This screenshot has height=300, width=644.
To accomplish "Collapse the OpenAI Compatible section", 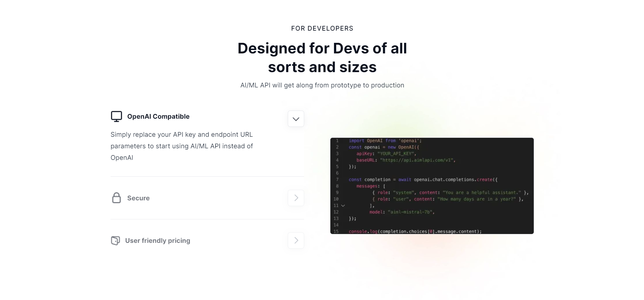I will [x=296, y=119].
